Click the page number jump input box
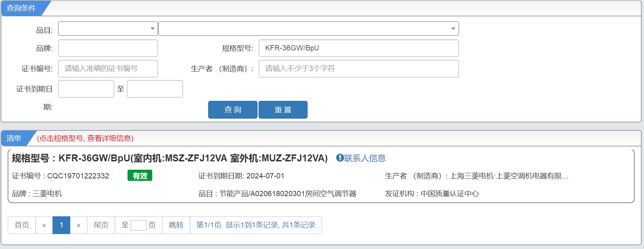Image resolution: width=644 pixels, height=249 pixels. [138, 225]
